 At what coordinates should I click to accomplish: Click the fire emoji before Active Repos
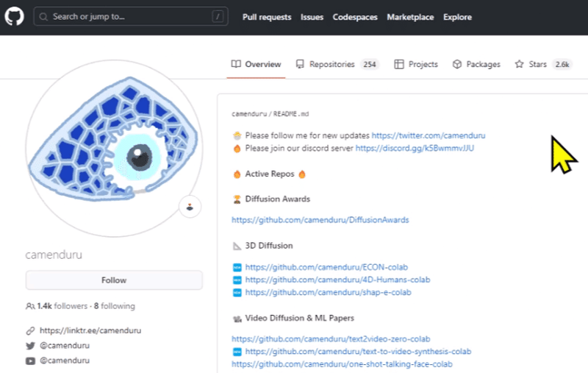point(237,174)
